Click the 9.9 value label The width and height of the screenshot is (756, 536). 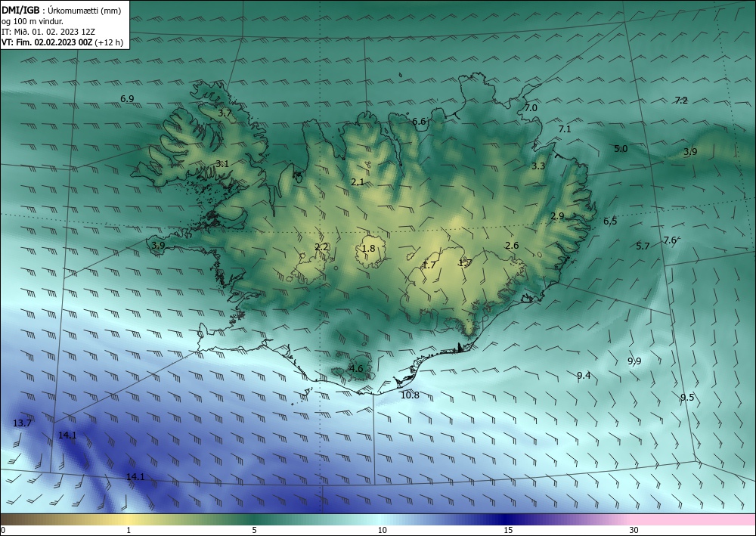click(x=634, y=361)
